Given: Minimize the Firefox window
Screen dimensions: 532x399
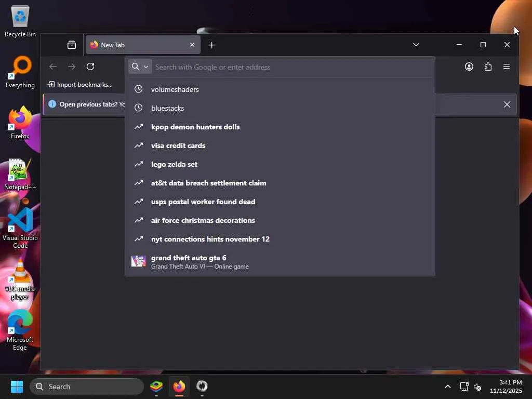Looking at the screenshot, I should [x=459, y=45].
